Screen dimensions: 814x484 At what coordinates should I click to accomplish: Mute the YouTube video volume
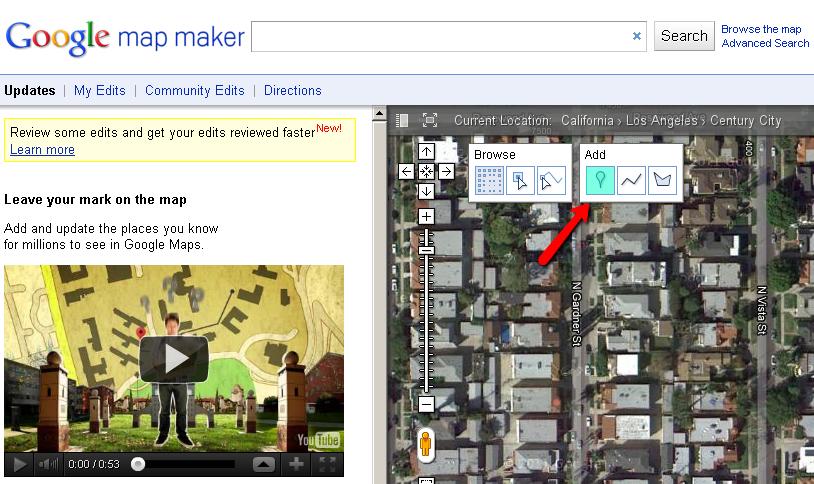click(48, 465)
